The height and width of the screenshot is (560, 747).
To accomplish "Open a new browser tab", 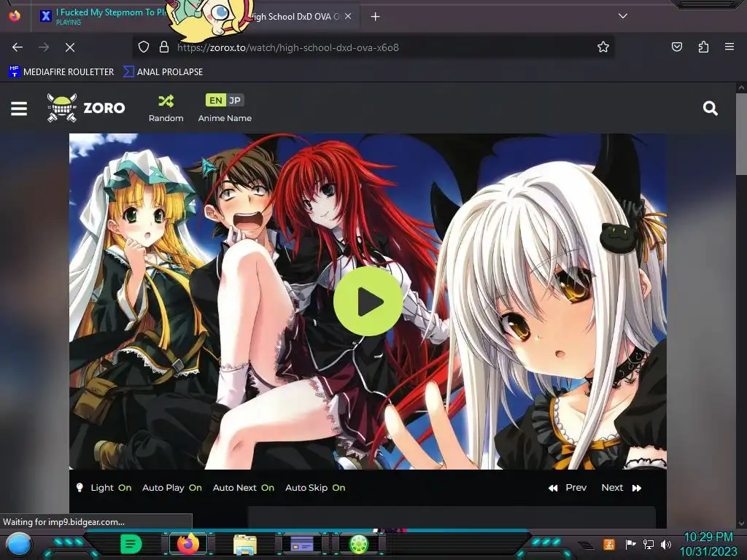I will click(x=376, y=17).
